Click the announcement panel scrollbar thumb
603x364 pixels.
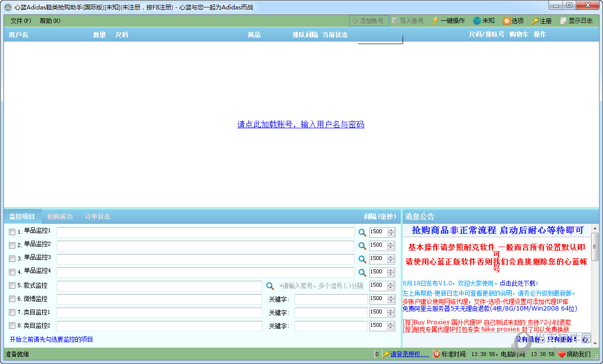click(595, 246)
